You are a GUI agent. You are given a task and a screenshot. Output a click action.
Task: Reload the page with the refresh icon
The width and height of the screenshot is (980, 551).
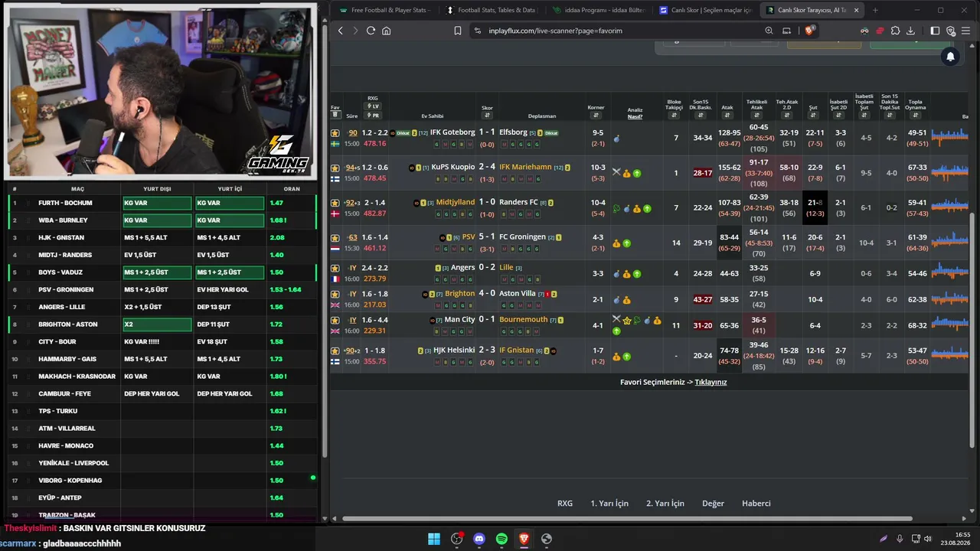pyautogui.click(x=371, y=31)
